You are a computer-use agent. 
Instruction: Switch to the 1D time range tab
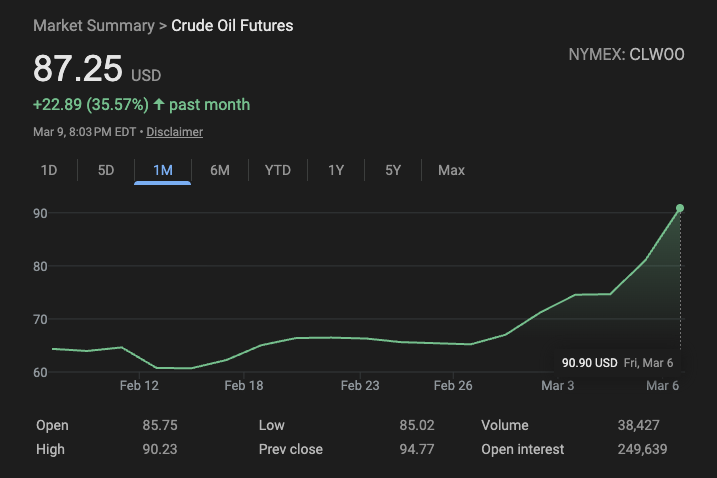coord(48,170)
